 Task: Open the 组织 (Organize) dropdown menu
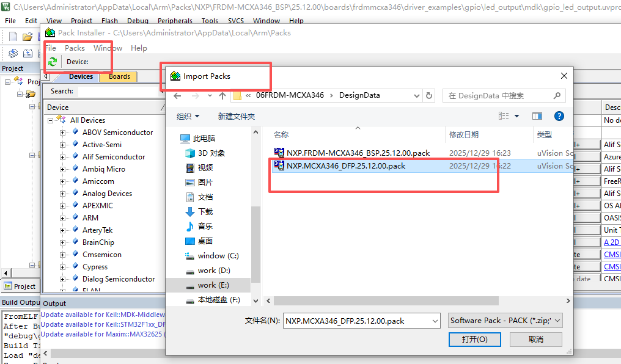[x=188, y=116]
